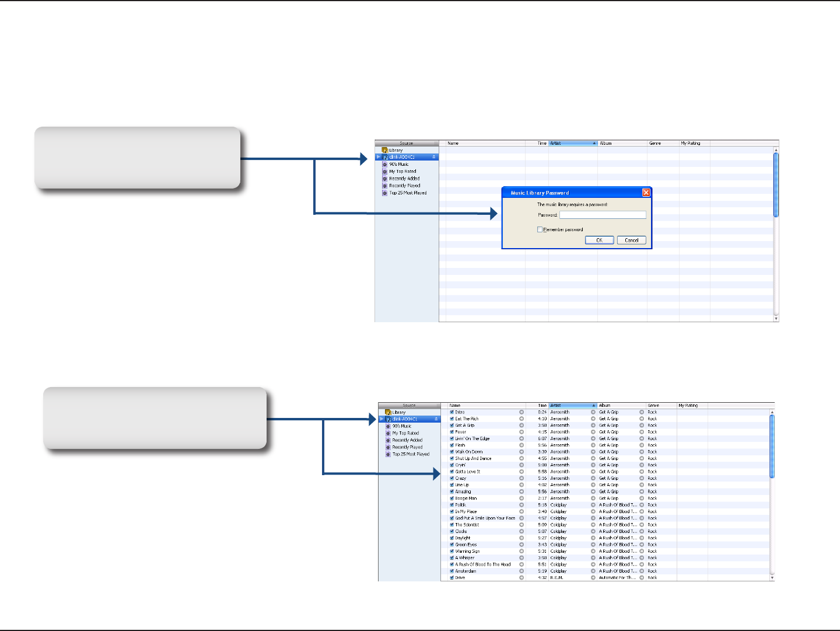Click the Top 25 Most Played gear icon in the song-list screenshot
The image size is (840, 631).
click(388, 454)
